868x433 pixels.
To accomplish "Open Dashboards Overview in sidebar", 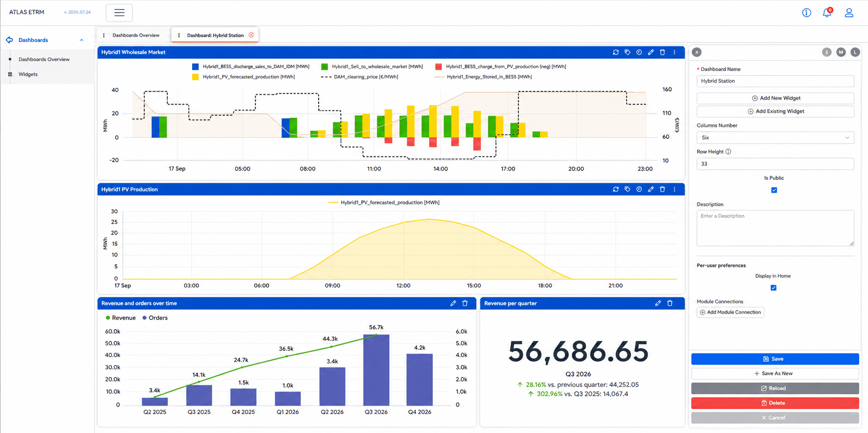I will point(44,59).
